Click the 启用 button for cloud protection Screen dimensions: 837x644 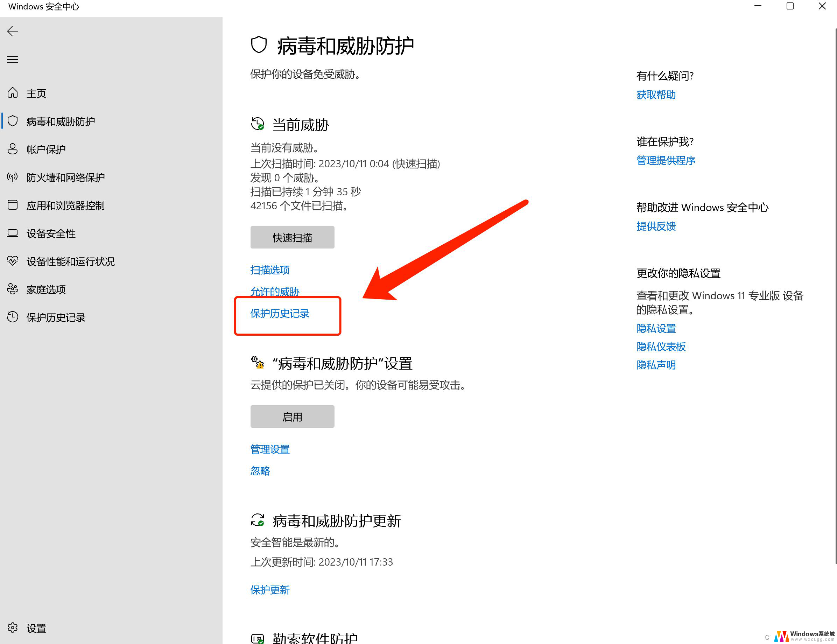point(292,416)
